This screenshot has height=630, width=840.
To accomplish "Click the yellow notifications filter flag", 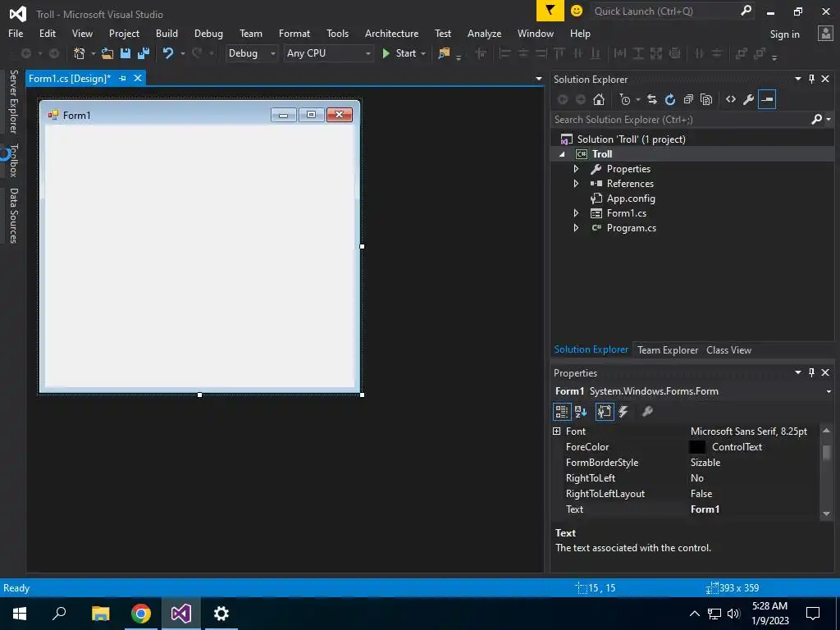I will coord(550,11).
